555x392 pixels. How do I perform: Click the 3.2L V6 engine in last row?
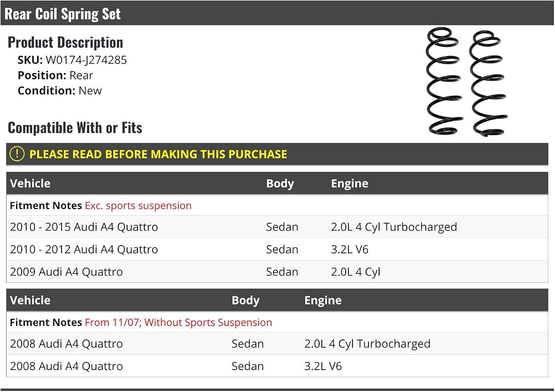point(323,366)
